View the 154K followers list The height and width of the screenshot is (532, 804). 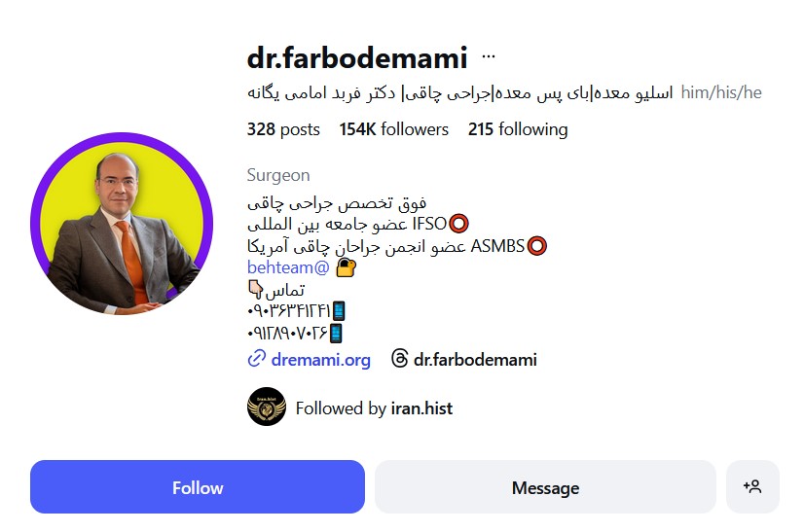coord(393,129)
